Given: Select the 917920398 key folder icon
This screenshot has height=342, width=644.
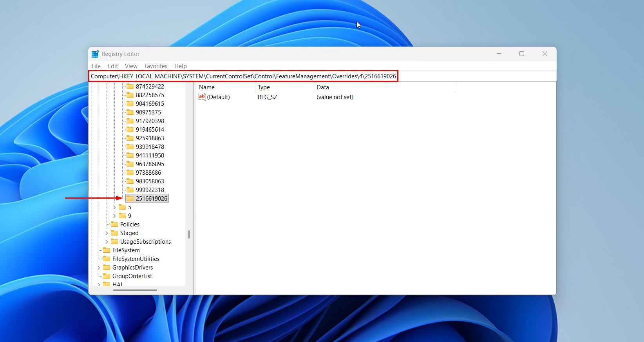Looking at the screenshot, I should (x=130, y=121).
